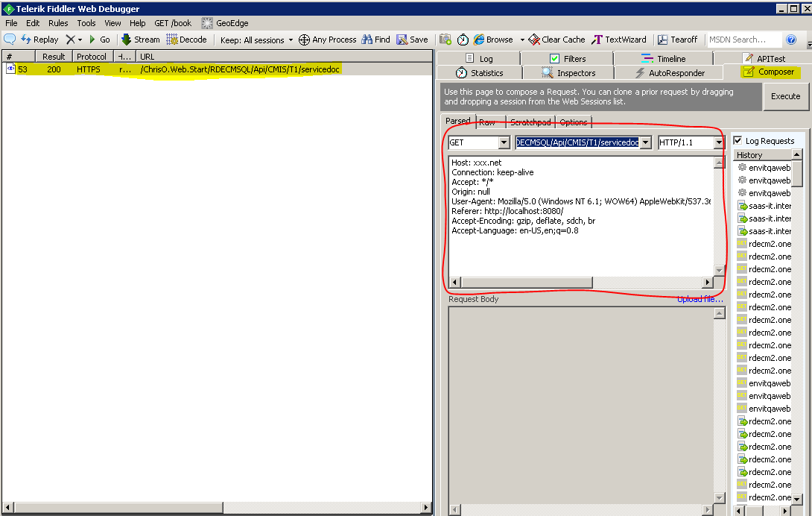Viewport: 812px width, 516px height.
Task: Save sessions using Save icon
Action: [x=402, y=40]
